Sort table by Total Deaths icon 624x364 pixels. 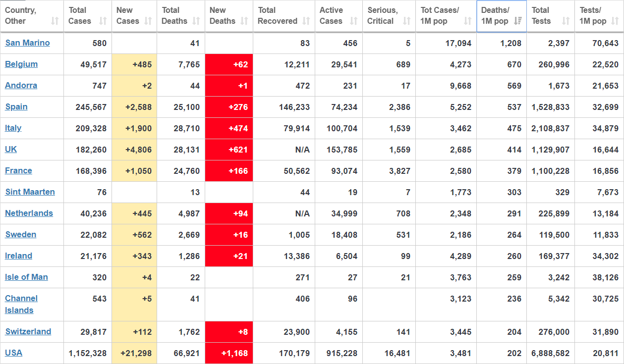[x=196, y=21]
